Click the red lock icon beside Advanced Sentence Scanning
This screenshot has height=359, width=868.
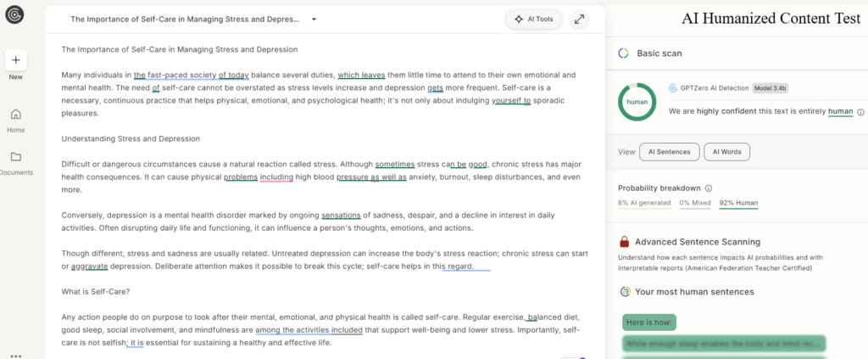pos(624,242)
